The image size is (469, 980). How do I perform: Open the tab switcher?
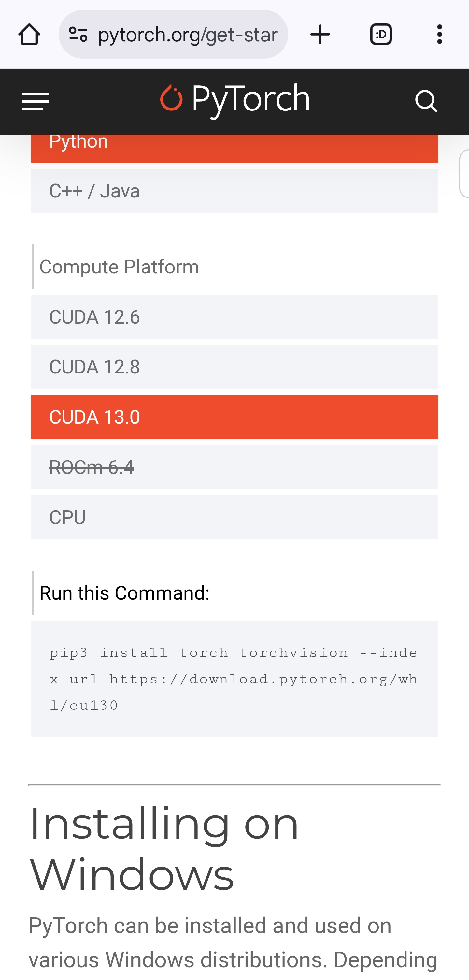381,35
